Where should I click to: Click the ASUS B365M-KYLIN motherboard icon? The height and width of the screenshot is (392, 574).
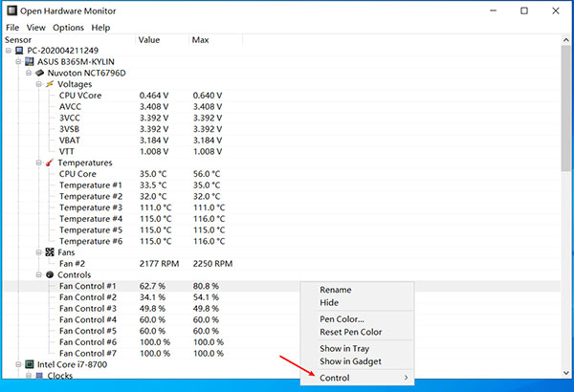[29, 61]
